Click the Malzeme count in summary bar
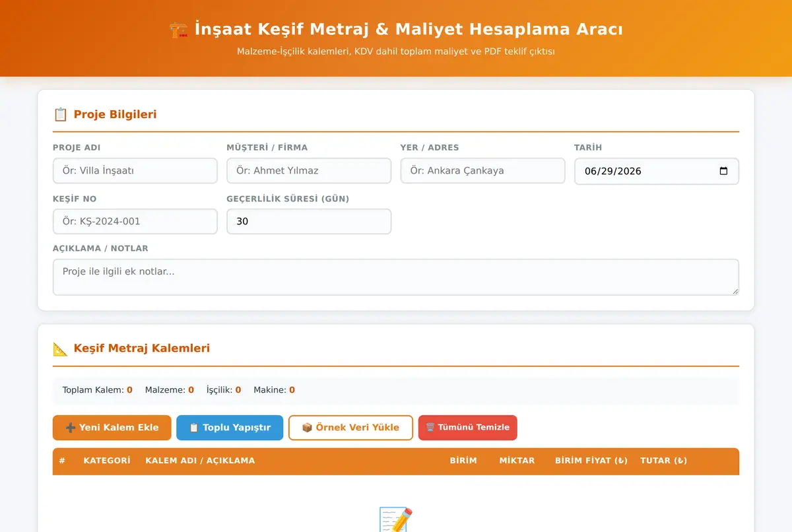The image size is (792, 532). point(170,390)
